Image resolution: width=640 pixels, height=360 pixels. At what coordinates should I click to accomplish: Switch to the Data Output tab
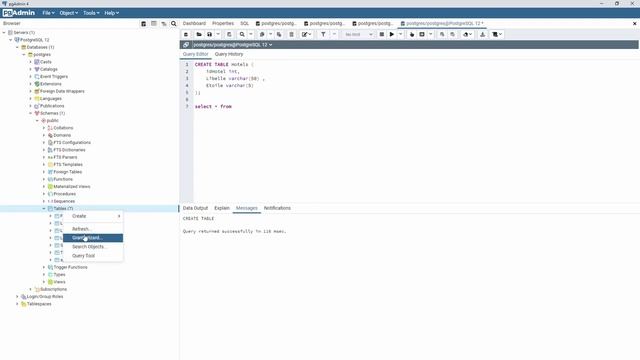[195, 208]
